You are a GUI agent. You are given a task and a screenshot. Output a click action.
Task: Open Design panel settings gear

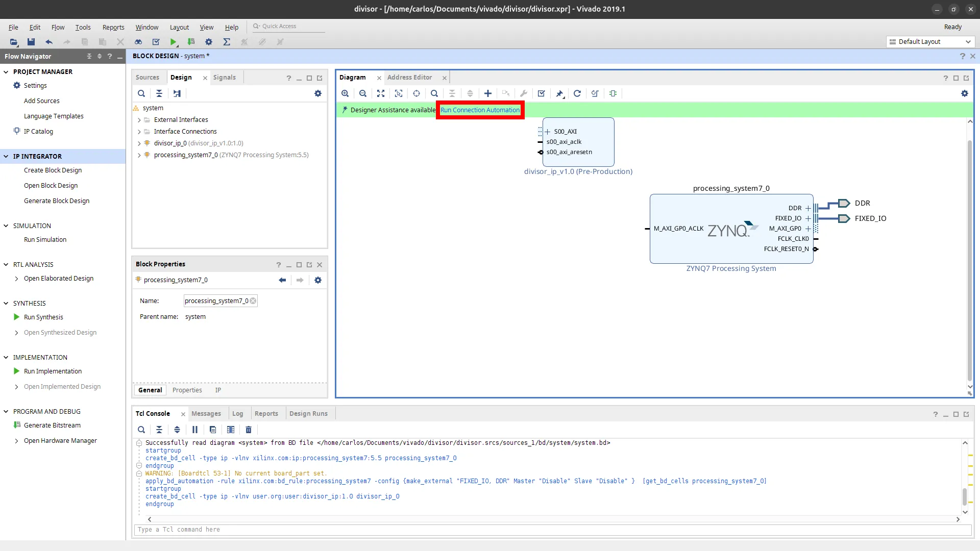coord(318,93)
